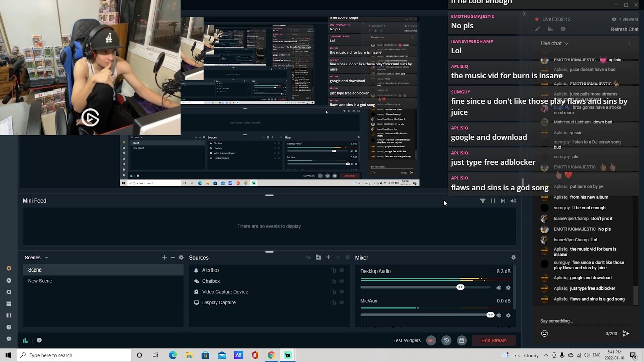
Task: Open File Explorer from taskbar
Action: (189, 355)
